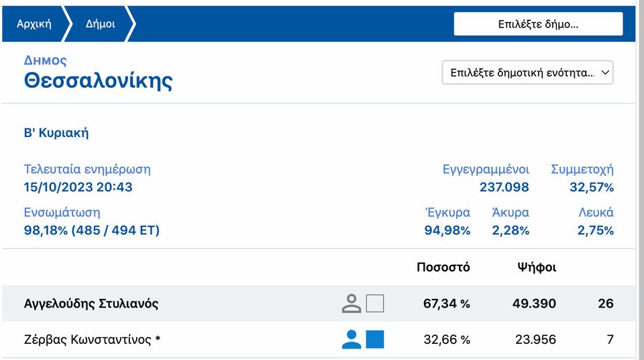Click the Εγγεγραμμένοι value 237.098

504,187
